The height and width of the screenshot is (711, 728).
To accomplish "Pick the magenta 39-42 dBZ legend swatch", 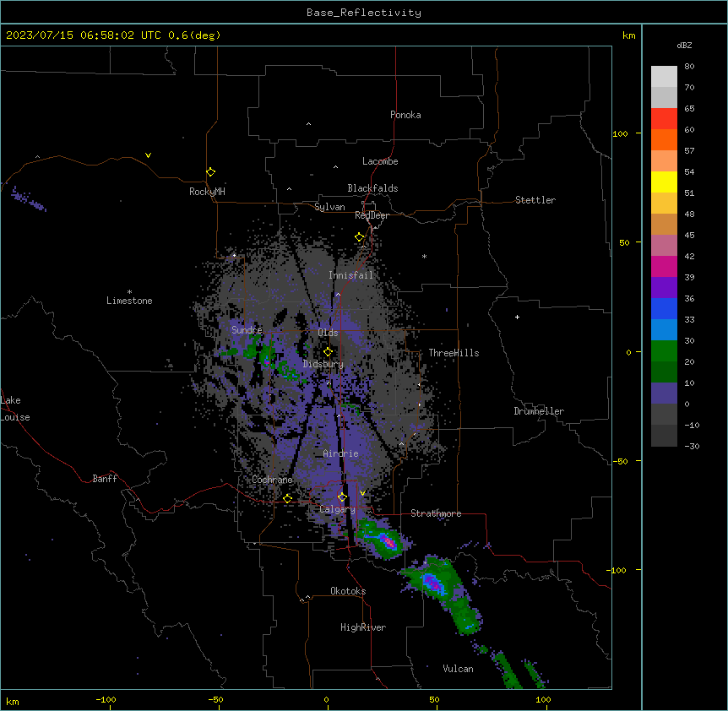I will click(x=664, y=266).
